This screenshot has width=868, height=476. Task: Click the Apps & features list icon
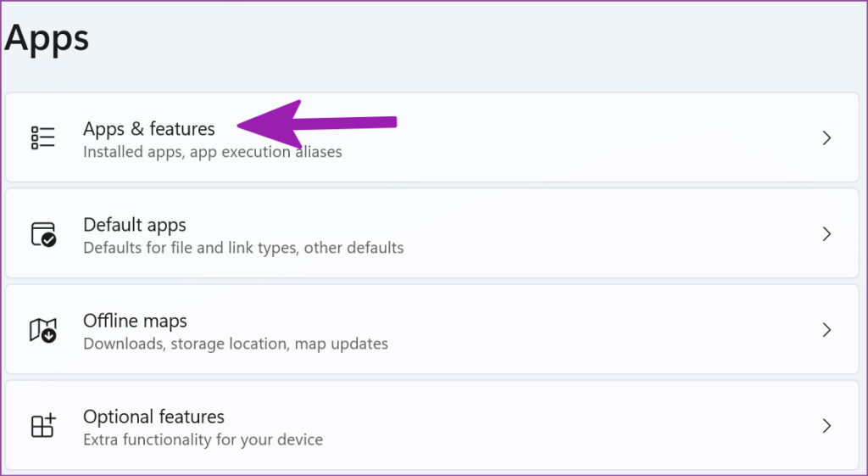coord(42,137)
